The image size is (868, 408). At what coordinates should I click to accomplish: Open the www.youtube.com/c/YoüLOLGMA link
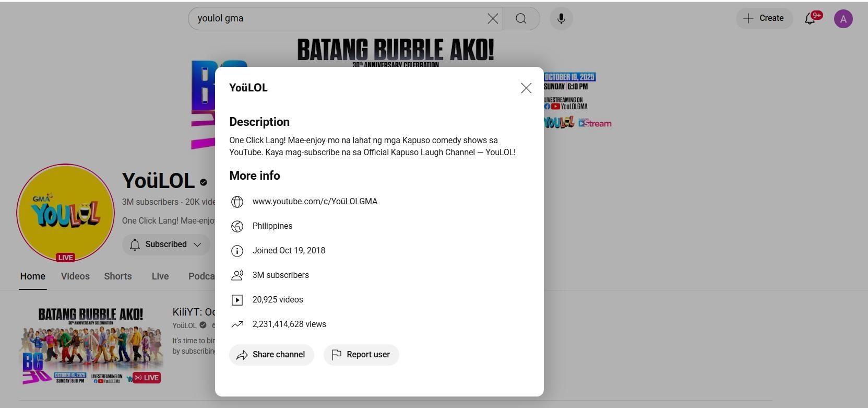(315, 202)
